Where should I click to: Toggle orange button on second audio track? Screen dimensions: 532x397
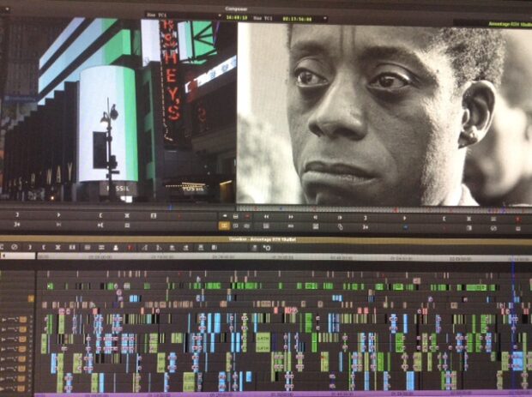(x=22, y=329)
